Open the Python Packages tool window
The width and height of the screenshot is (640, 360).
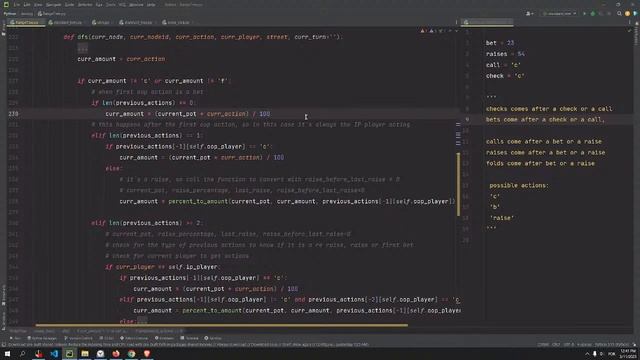pyautogui.click(x=42, y=338)
